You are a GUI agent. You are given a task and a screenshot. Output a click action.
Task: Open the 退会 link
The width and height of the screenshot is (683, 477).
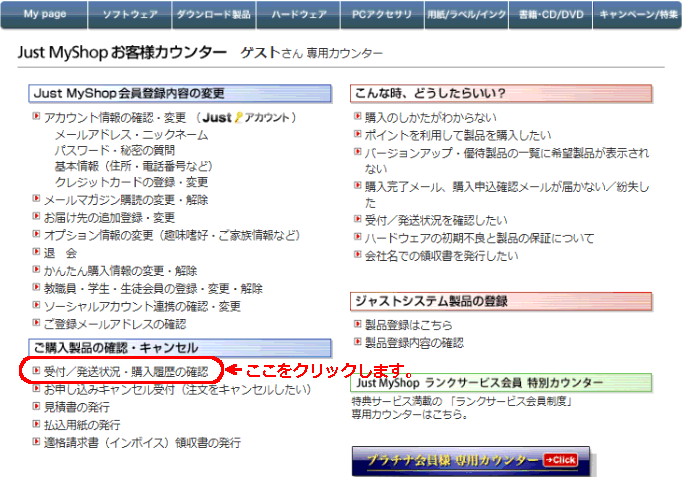pos(61,253)
